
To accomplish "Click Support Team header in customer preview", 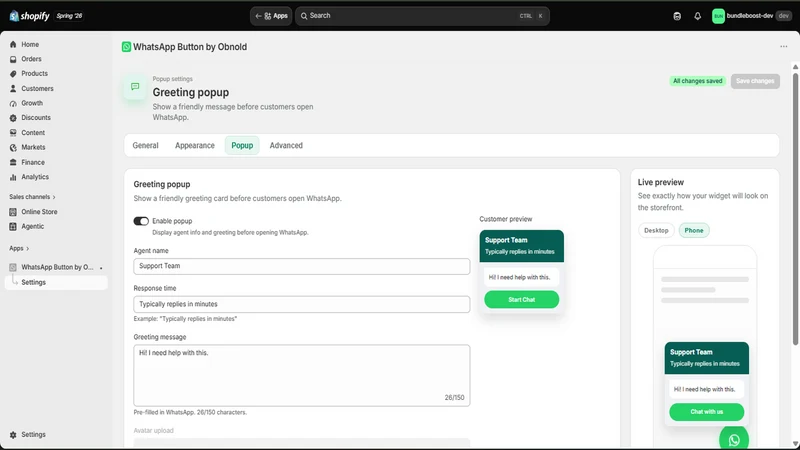I will tap(521, 246).
